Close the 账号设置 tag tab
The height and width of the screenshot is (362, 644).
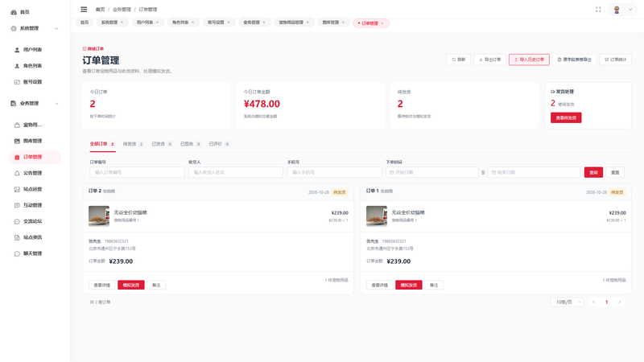229,23
